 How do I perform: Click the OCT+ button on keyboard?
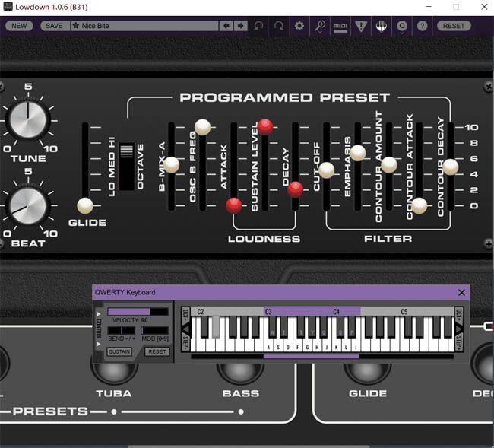[459, 316]
